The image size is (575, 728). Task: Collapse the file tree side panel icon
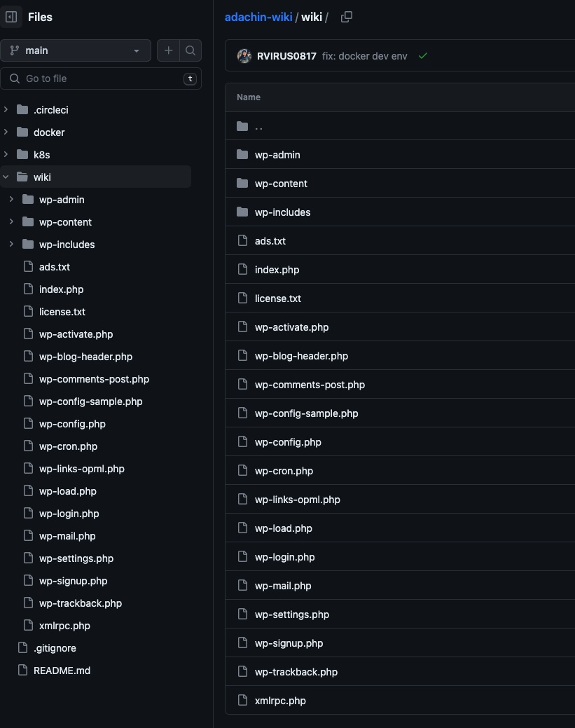[11, 17]
